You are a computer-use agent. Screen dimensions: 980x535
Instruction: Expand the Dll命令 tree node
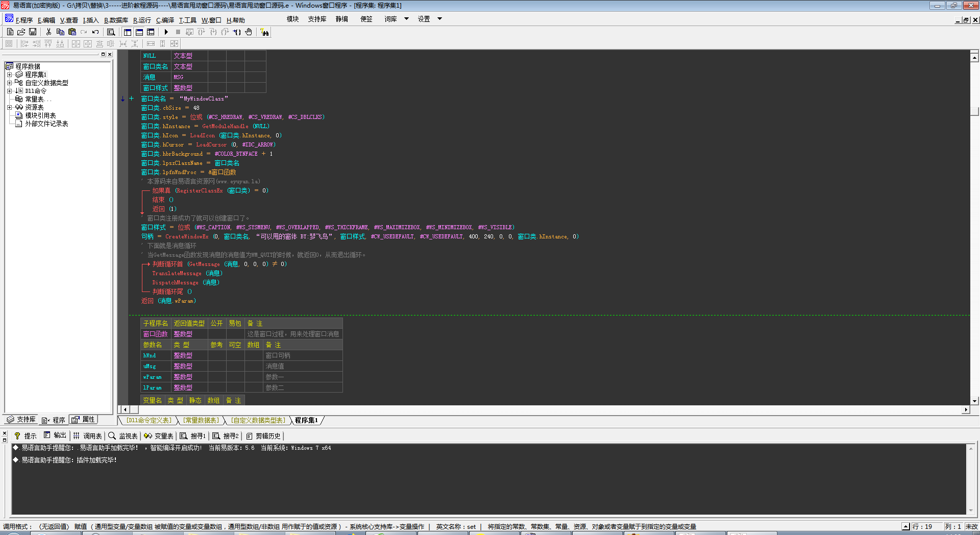pos(9,91)
